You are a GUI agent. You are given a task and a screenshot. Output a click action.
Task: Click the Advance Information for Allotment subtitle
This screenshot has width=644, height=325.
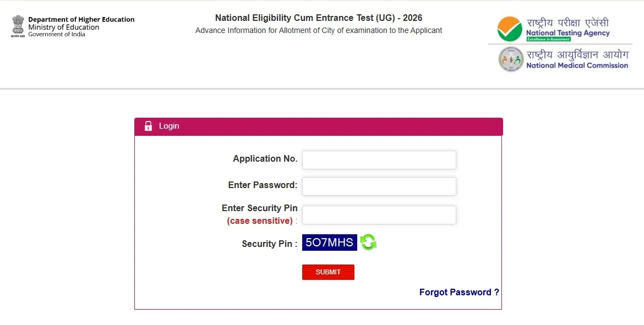pyautogui.click(x=319, y=31)
